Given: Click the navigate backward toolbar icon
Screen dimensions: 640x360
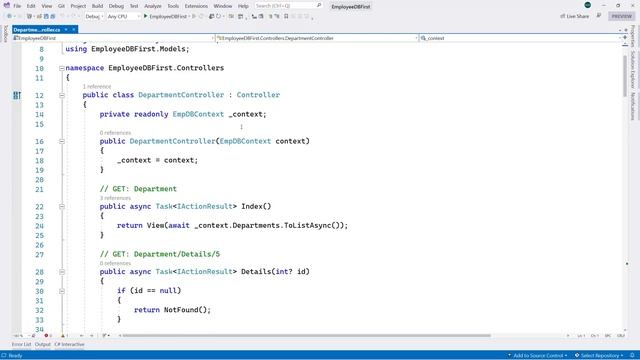Looking at the screenshot, I should coord(9,16).
